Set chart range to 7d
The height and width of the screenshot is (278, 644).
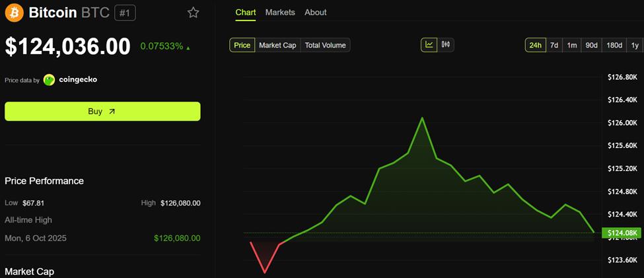pos(554,45)
